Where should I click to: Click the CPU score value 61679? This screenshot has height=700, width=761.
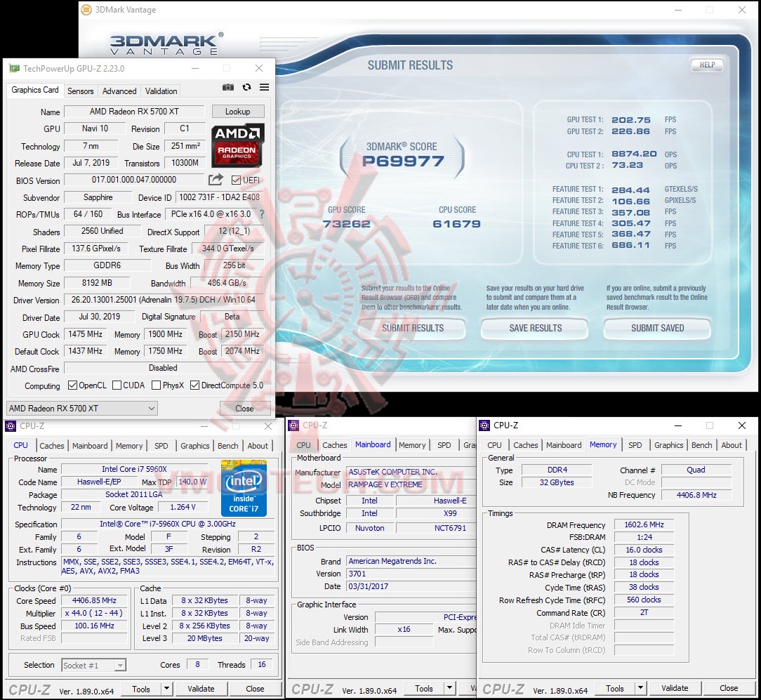tap(457, 224)
